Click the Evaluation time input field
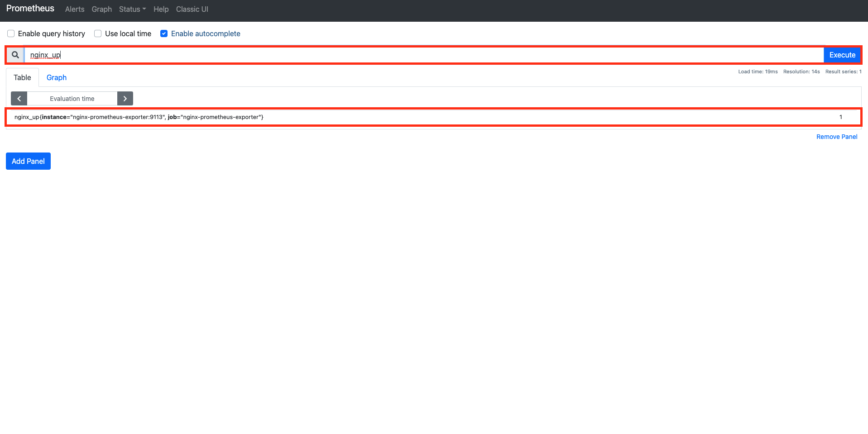Viewport: 868px width, 434px height. coord(72,99)
